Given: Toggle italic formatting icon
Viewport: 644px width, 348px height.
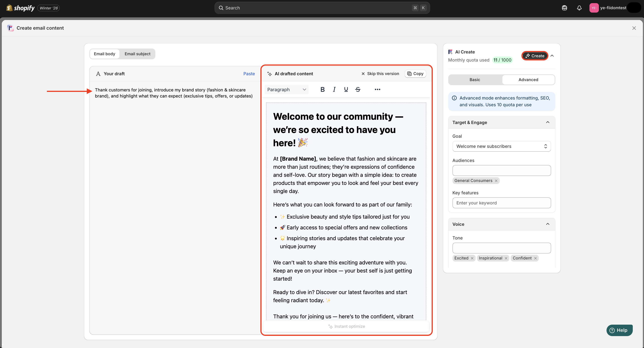Looking at the screenshot, I should [x=334, y=90].
